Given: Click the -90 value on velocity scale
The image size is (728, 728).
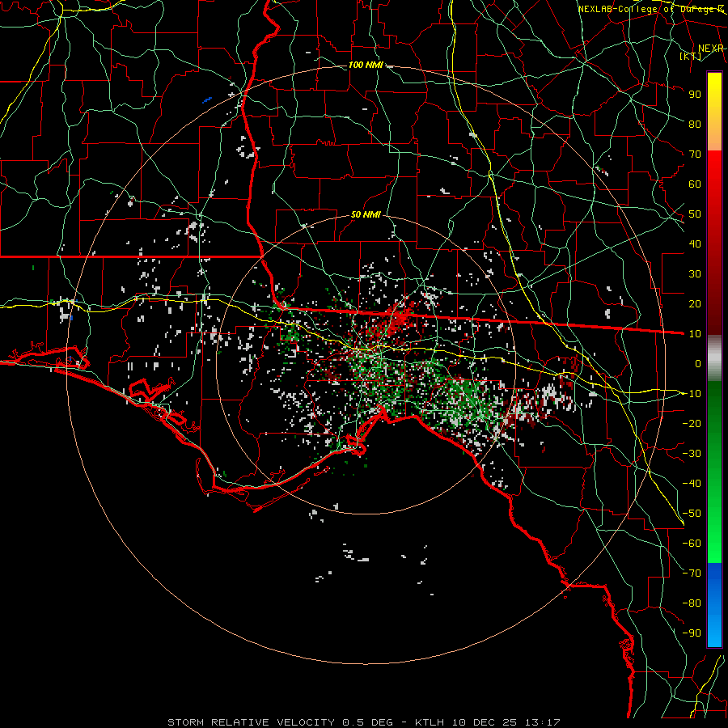Looking at the screenshot, I should point(692,633).
